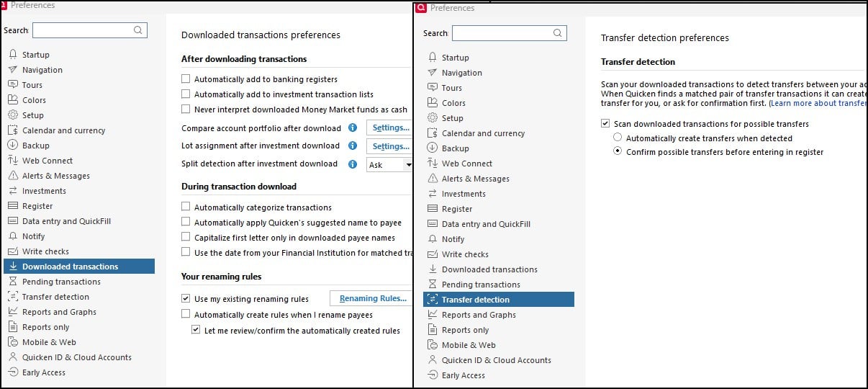
Task: Uncheck Use my existing renaming rules
Action: point(186,299)
